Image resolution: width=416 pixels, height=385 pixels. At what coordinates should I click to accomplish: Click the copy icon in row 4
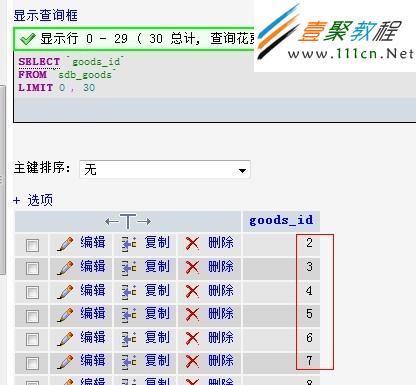129,292
